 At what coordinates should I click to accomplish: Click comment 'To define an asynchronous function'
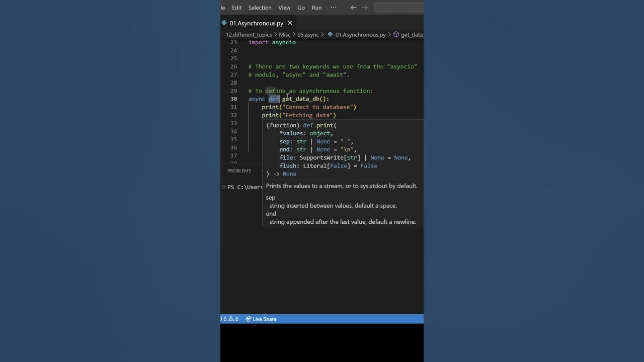310,91
